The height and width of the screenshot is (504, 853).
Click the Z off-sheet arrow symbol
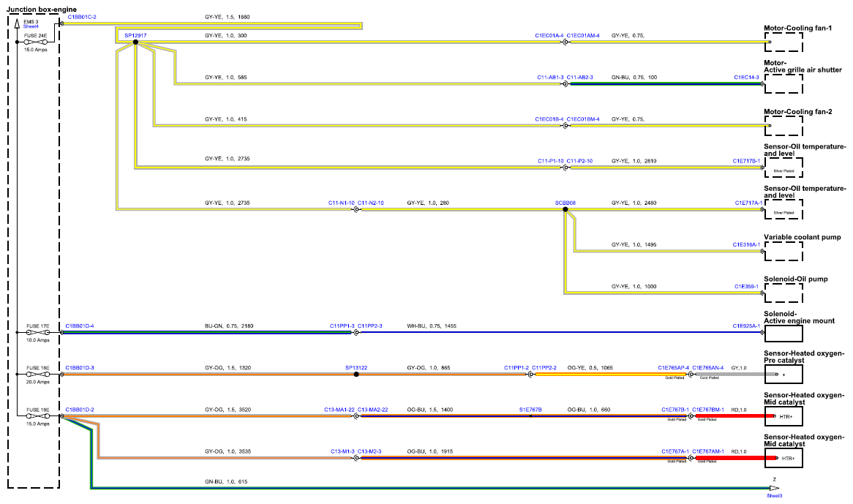[x=774, y=488]
